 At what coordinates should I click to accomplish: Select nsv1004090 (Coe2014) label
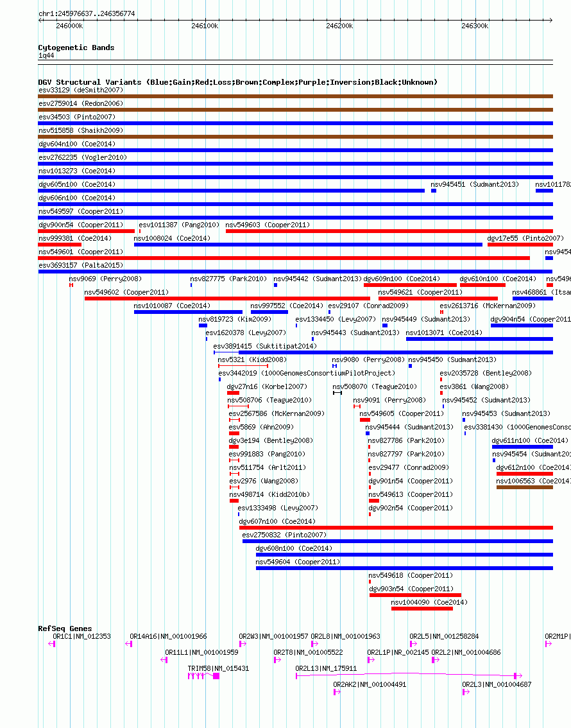[429, 602]
